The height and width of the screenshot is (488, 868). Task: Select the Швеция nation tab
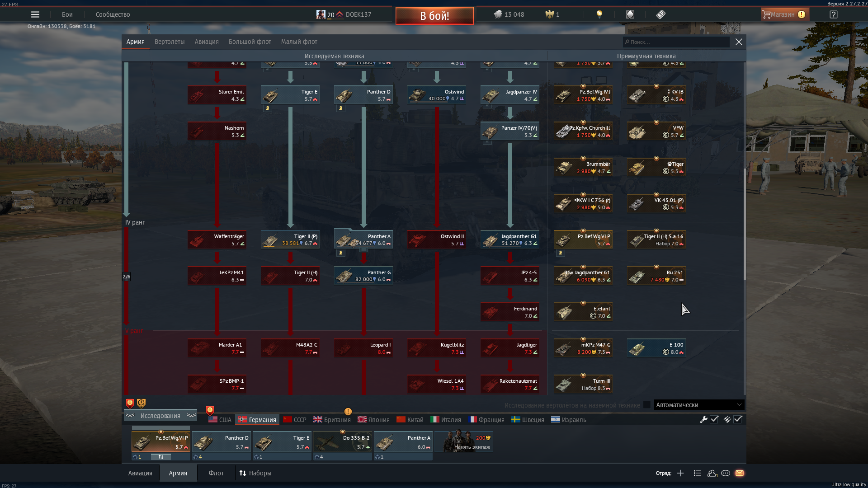(x=528, y=420)
